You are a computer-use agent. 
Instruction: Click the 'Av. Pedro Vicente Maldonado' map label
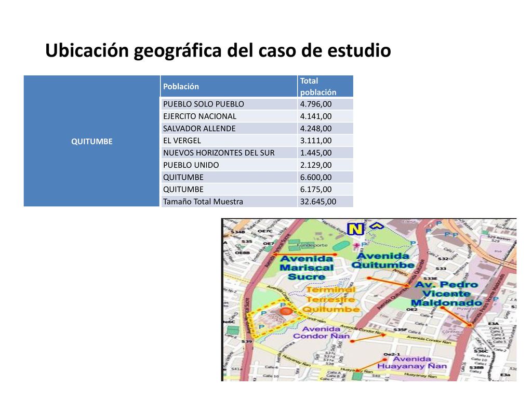click(446, 294)
